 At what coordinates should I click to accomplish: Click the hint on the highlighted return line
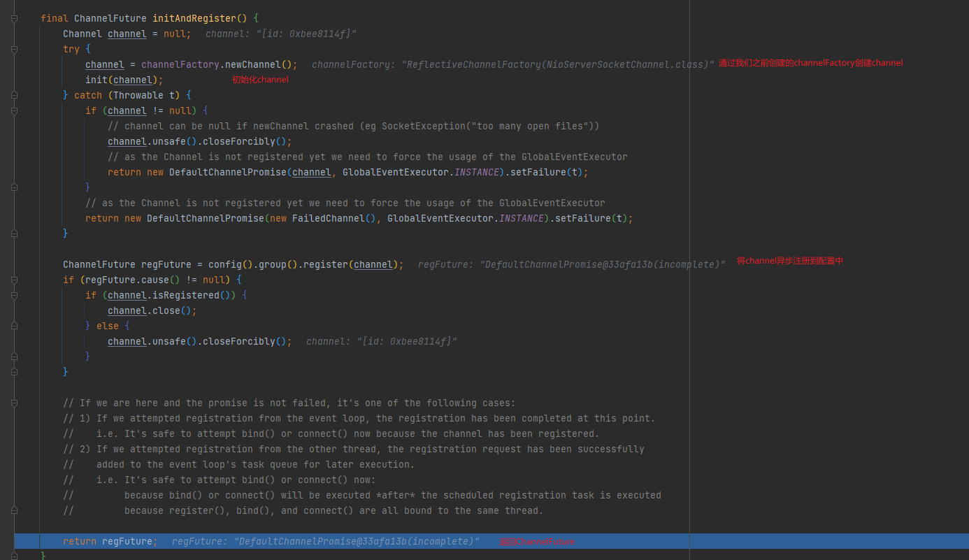pos(326,542)
